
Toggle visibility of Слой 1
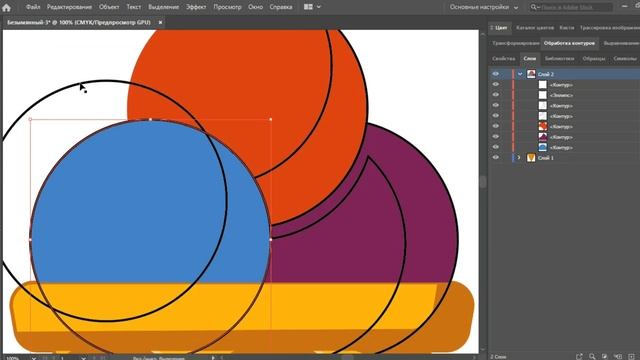point(496,158)
